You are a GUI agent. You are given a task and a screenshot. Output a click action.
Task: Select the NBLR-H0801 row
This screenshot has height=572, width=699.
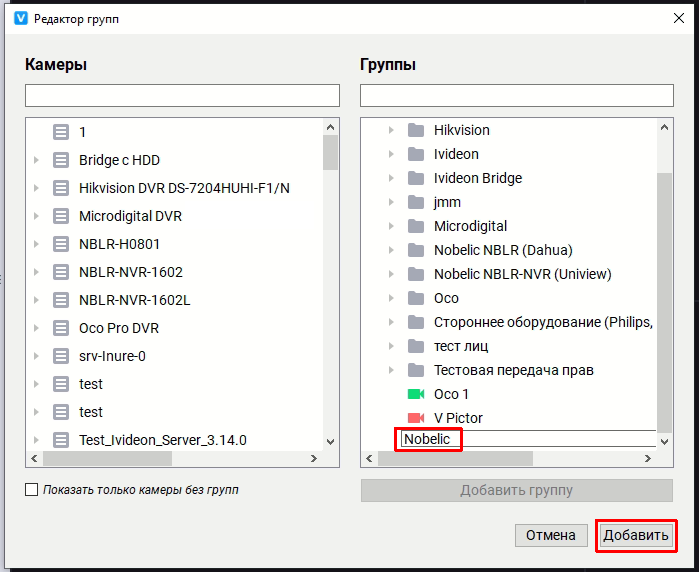[119, 244]
